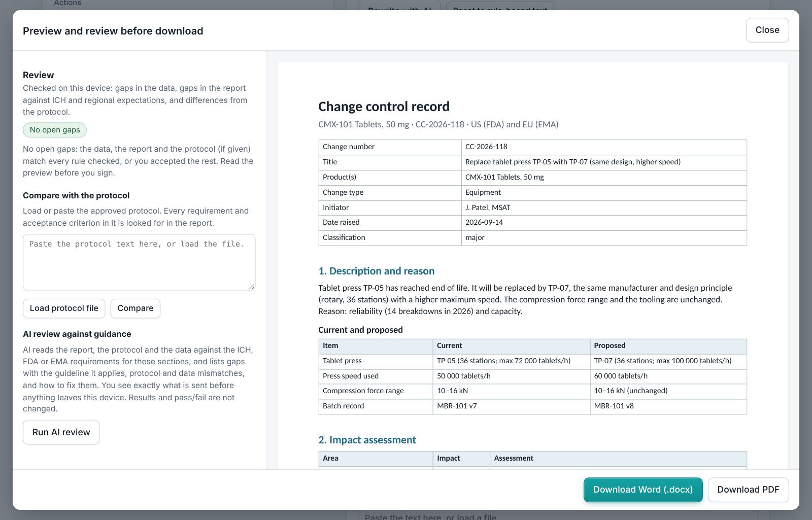Click Download Word (.docx) button
This screenshot has height=520, width=812.
coord(643,490)
